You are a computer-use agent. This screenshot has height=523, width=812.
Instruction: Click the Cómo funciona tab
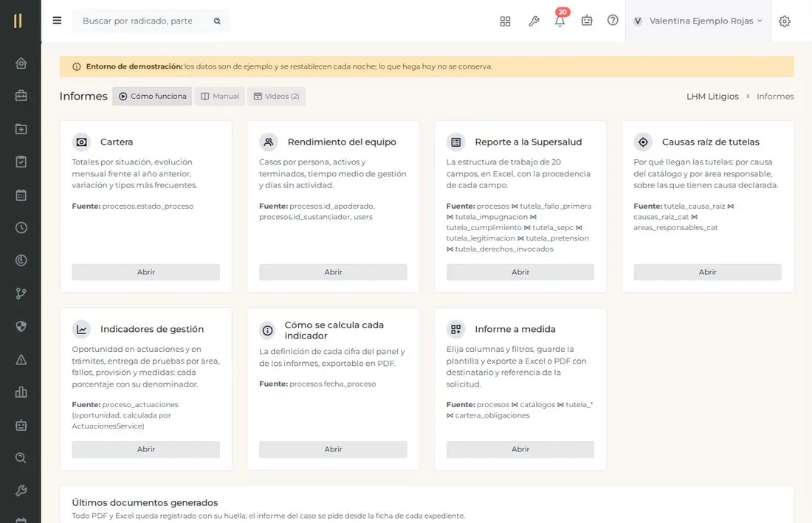(152, 96)
